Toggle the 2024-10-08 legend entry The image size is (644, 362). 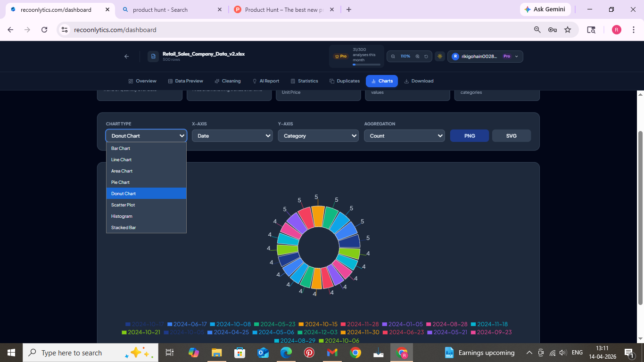[231, 324]
